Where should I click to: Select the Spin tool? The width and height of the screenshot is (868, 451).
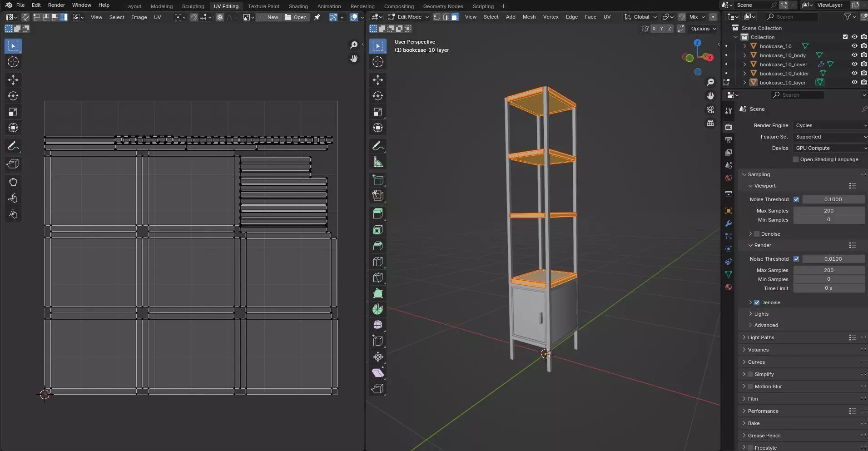[x=378, y=309]
